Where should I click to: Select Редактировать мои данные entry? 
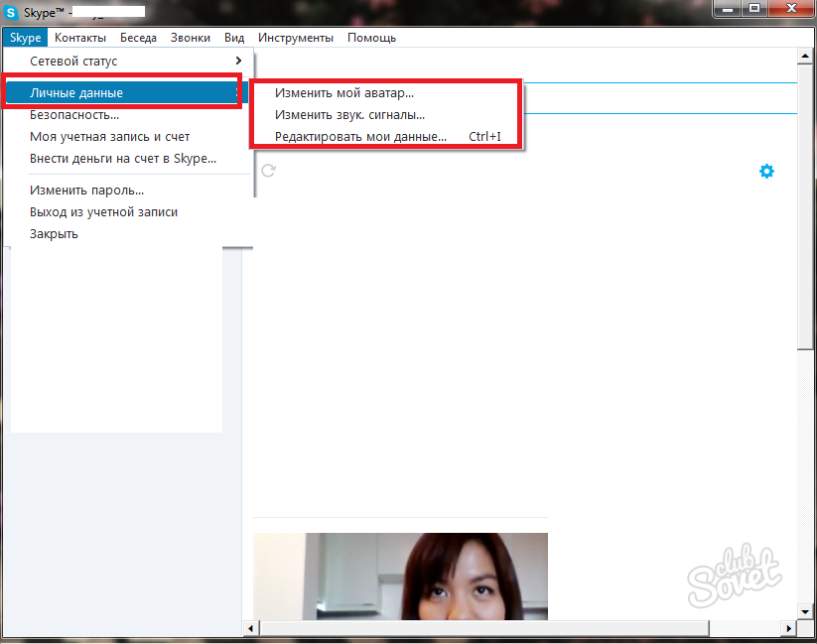pos(361,137)
